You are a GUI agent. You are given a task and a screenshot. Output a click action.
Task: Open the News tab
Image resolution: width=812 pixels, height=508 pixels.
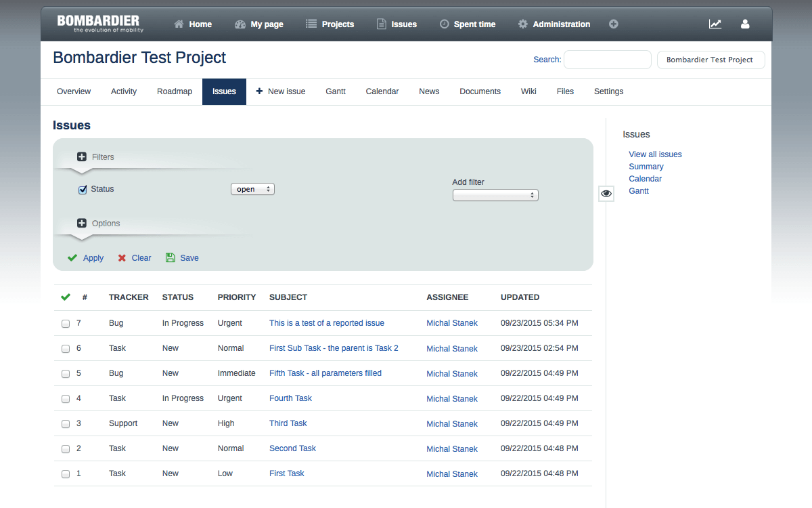click(x=429, y=91)
